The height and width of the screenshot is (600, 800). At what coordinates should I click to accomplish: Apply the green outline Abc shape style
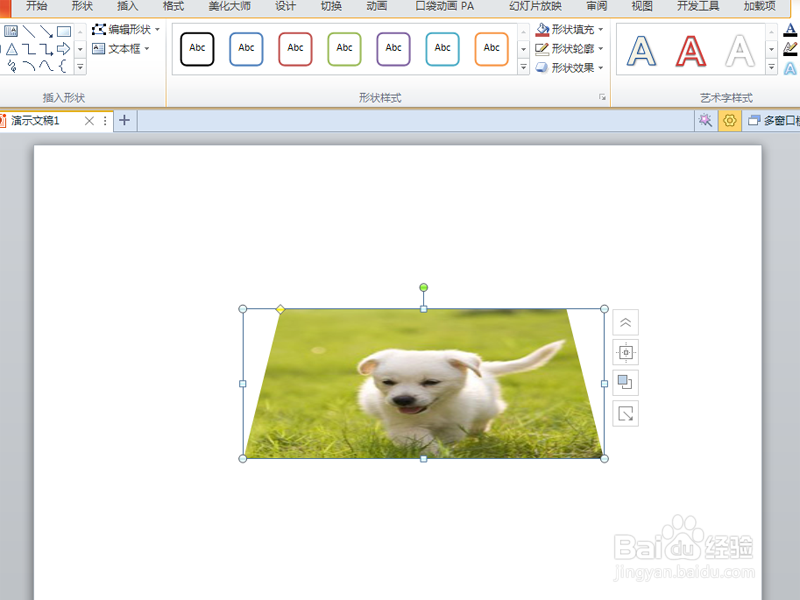click(344, 48)
